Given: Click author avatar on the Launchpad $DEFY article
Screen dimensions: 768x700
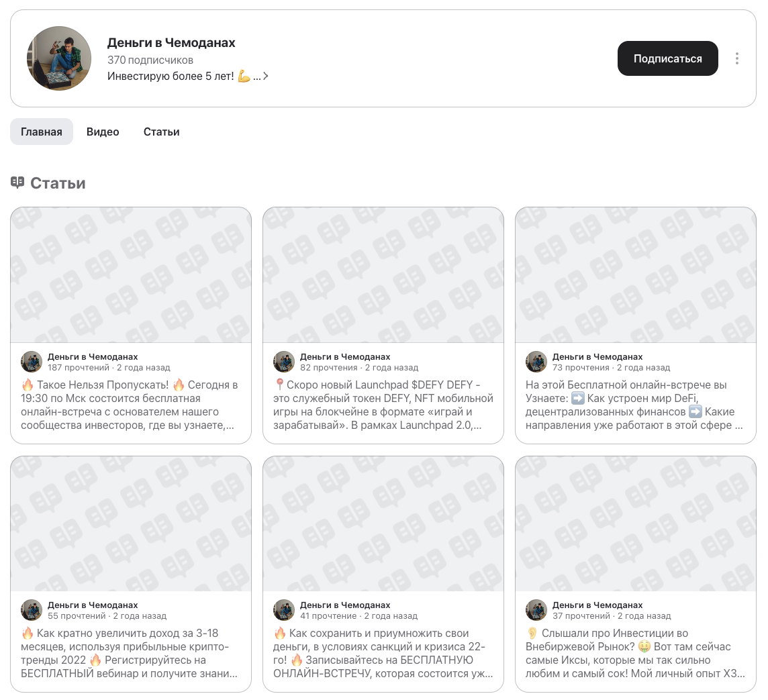Looking at the screenshot, I should (284, 362).
